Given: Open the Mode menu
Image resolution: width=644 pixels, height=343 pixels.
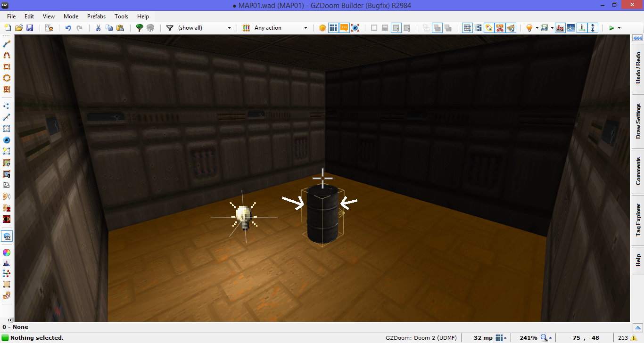Looking at the screenshot, I should pos(71,16).
